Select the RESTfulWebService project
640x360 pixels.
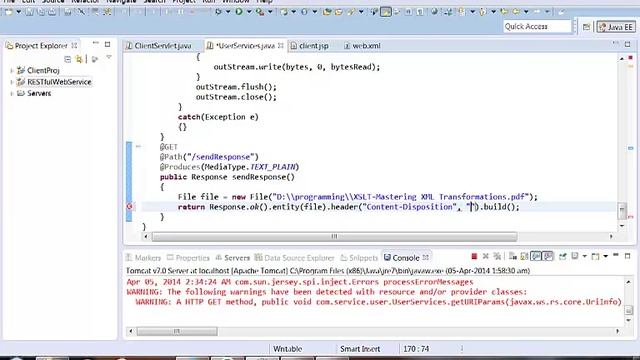pos(59,82)
